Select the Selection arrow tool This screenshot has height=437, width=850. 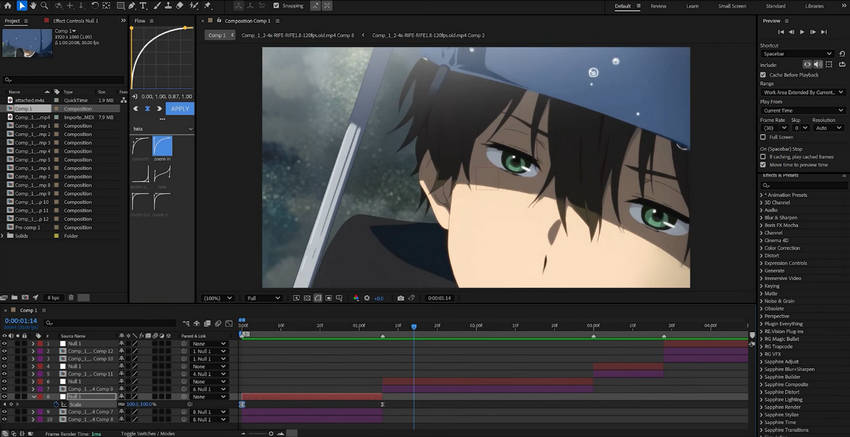tap(21, 5)
